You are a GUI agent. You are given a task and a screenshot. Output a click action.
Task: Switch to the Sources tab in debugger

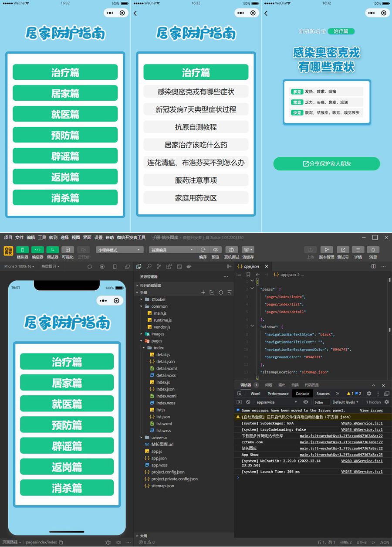323,394
